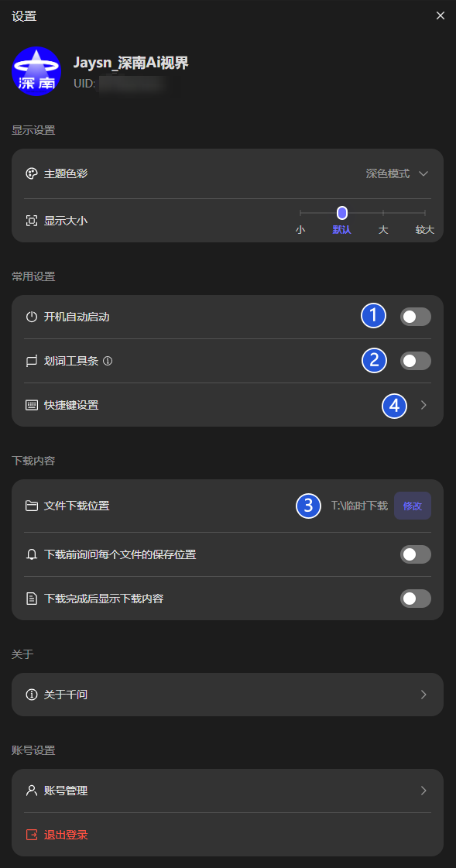Enable asking save location before each download
The image size is (456, 868).
pos(415,554)
